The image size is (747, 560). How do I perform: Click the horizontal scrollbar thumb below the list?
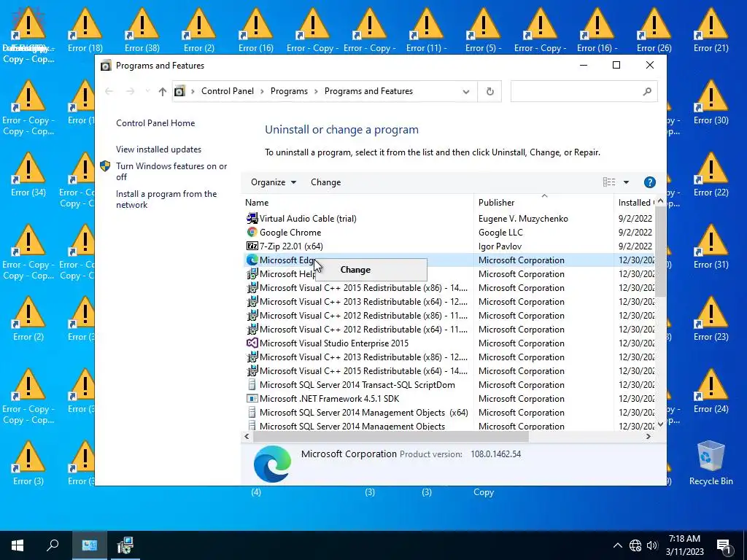(x=391, y=436)
